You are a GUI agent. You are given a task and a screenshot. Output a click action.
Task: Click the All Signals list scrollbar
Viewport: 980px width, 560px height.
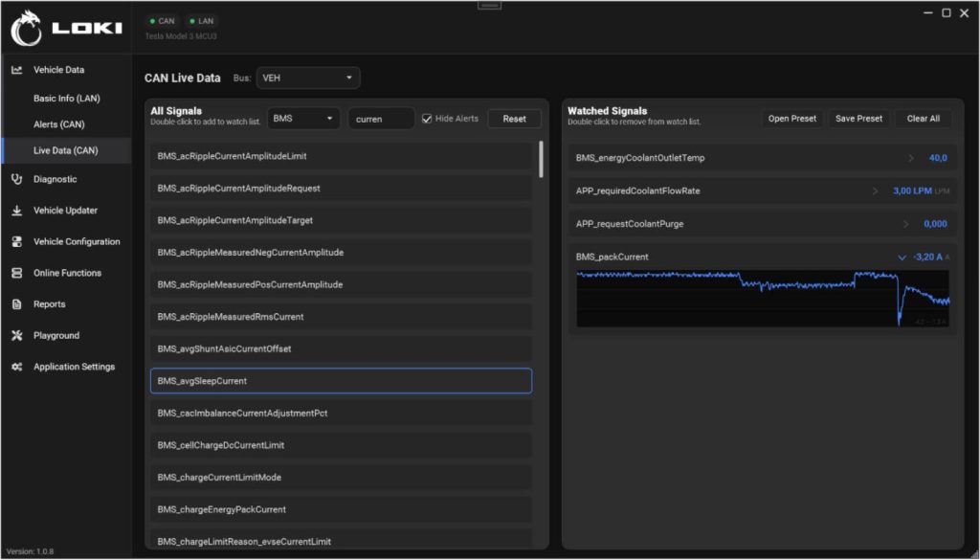pos(541,159)
